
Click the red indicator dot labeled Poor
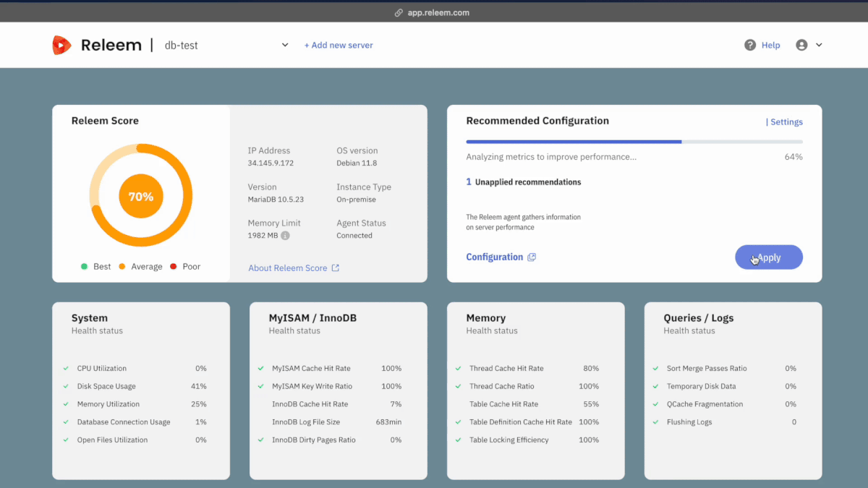pos(174,266)
